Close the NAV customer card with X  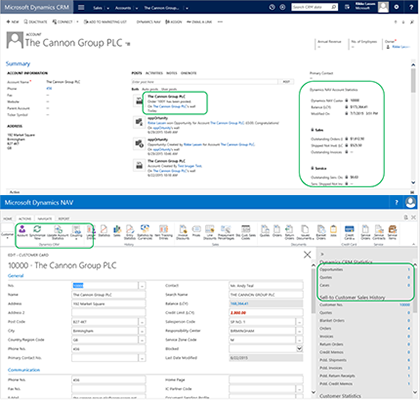click(x=307, y=255)
